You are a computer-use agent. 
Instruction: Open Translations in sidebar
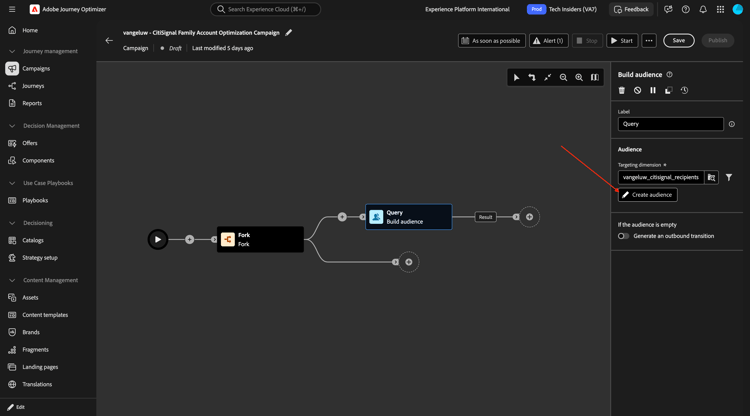coord(37,384)
